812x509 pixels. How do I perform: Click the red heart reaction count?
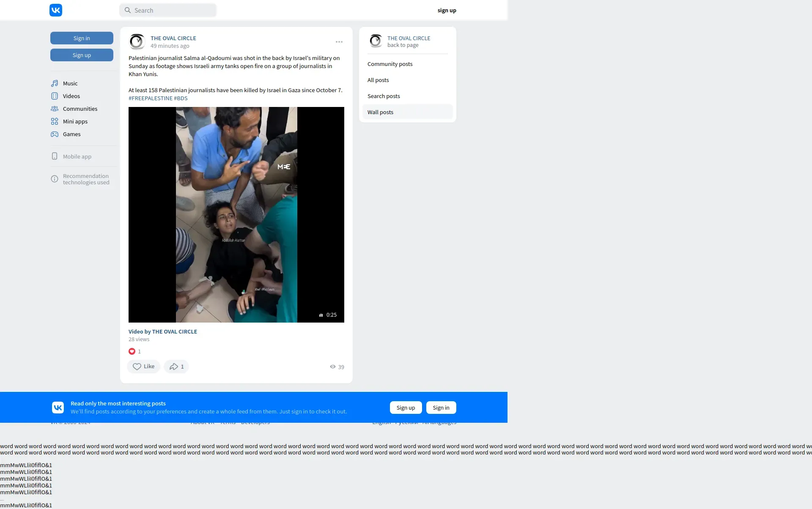[x=134, y=351]
